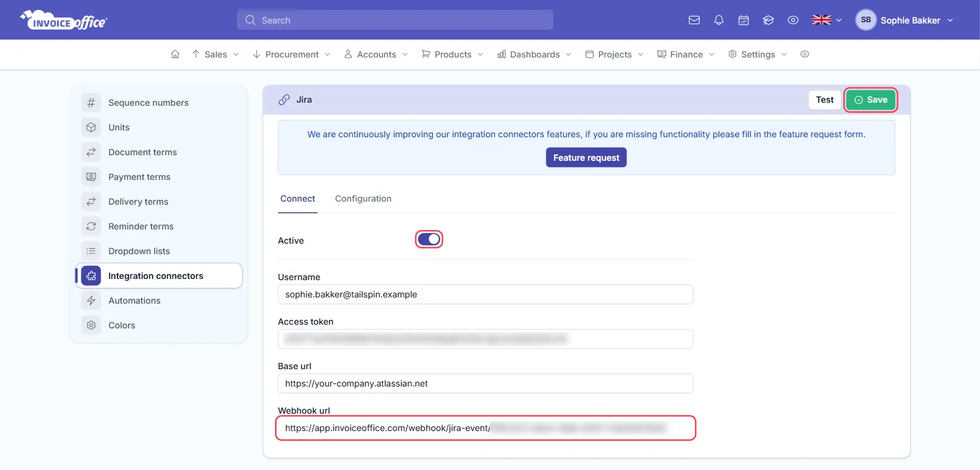Expand the Accounts menu chevron

[405, 54]
